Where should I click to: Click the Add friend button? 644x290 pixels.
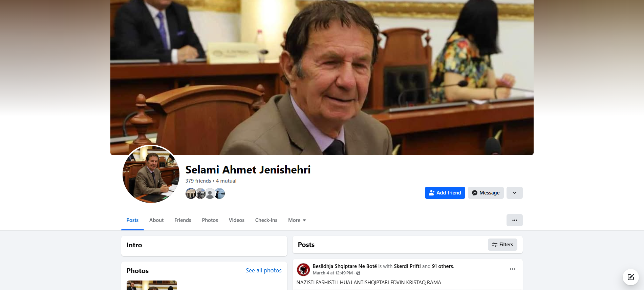(x=445, y=193)
